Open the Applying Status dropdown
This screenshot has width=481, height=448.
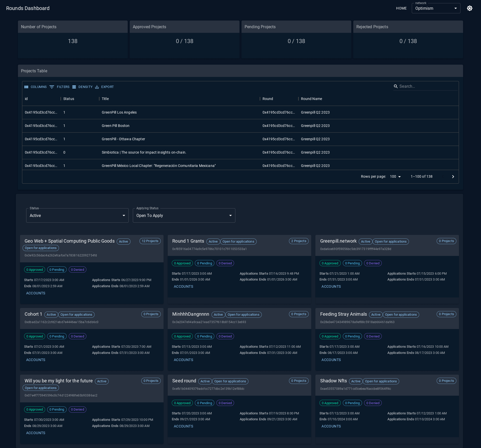[184, 215]
